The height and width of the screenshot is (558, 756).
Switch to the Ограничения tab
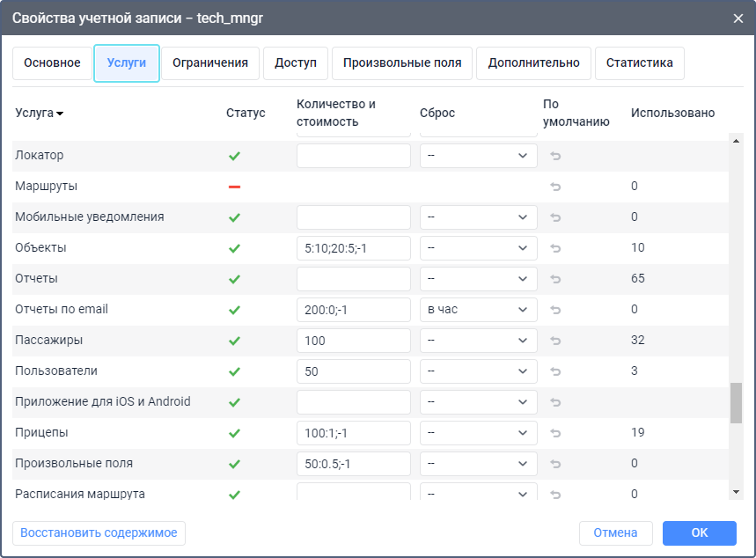click(209, 63)
